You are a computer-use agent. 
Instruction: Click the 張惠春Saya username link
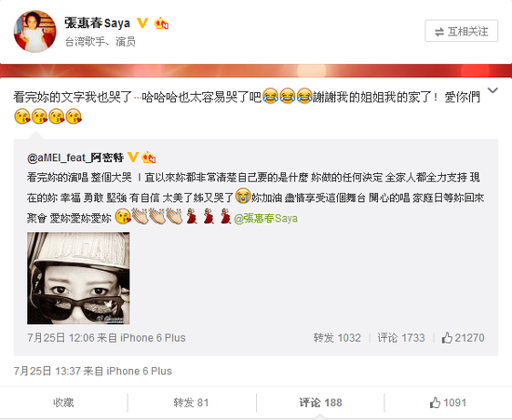coord(98,23)
